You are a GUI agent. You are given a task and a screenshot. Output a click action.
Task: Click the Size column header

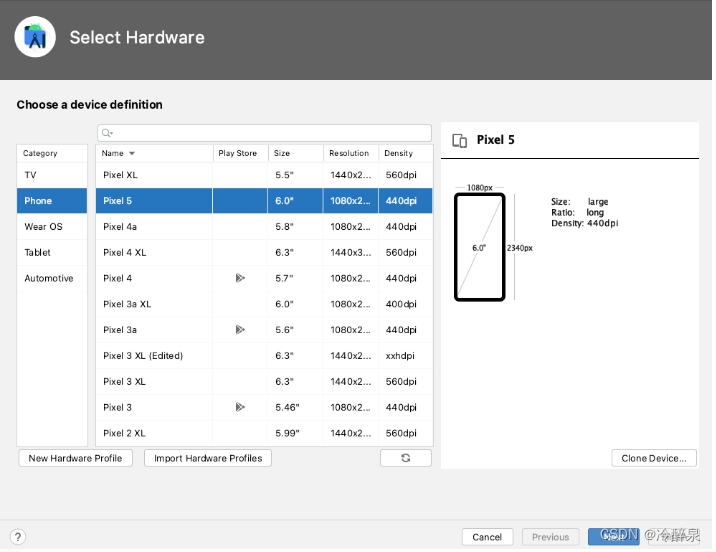tap(296, 153)
